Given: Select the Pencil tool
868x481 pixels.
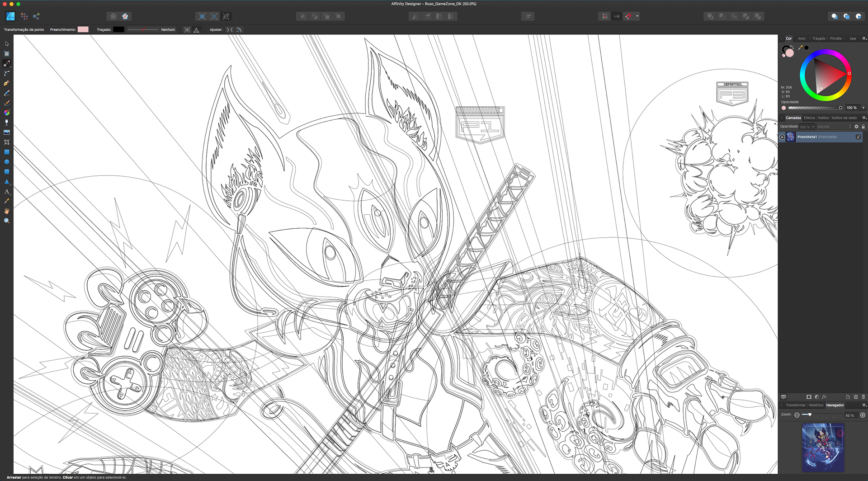Looking at the screenshot, I should tap(7, 93).
